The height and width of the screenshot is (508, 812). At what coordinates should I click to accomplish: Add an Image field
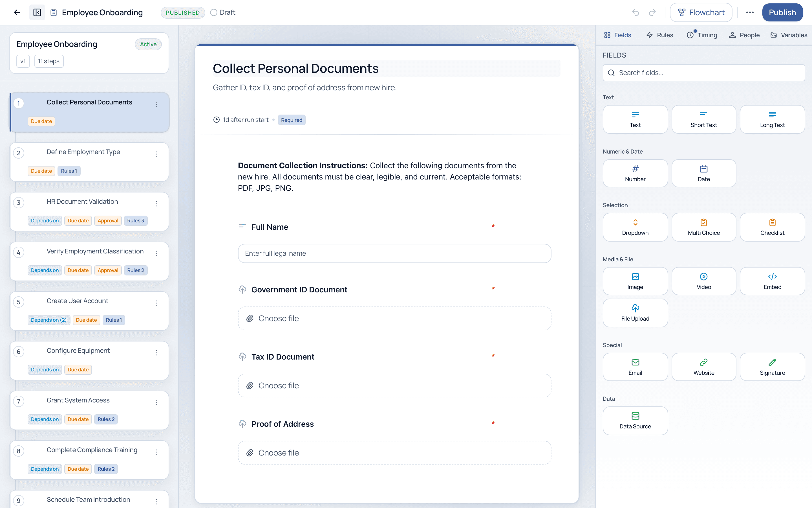(x=635, y=281)
